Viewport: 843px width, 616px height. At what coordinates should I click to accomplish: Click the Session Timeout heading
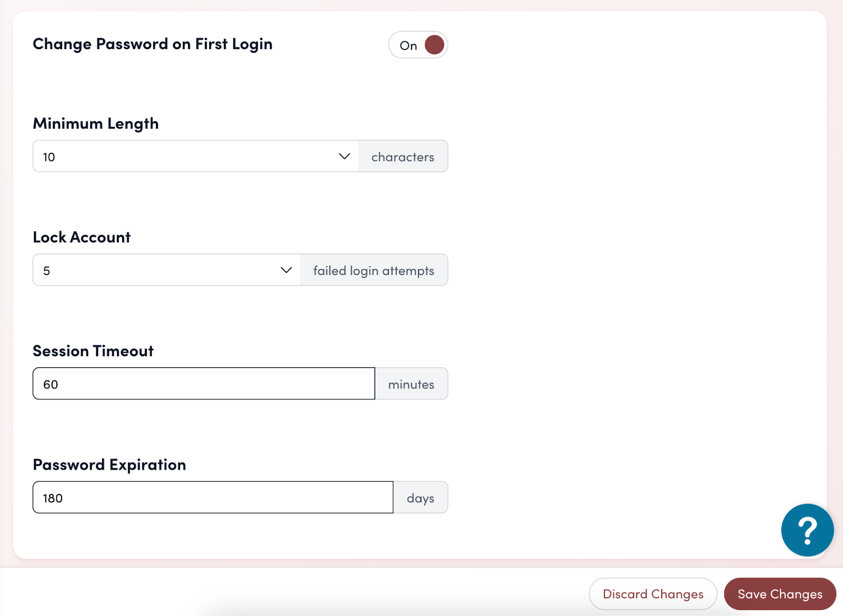[x=93, y=351]
